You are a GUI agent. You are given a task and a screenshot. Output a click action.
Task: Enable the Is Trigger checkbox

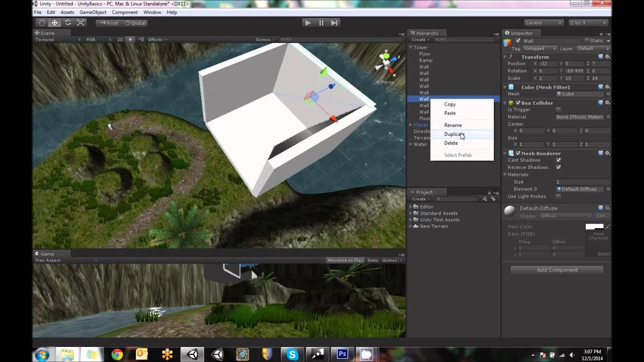pos(558,110)
